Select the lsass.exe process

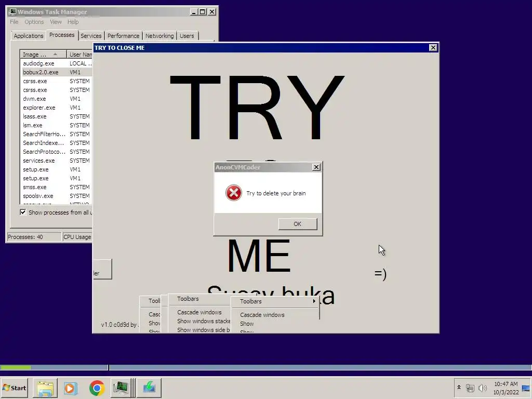(x=56, y=116)
